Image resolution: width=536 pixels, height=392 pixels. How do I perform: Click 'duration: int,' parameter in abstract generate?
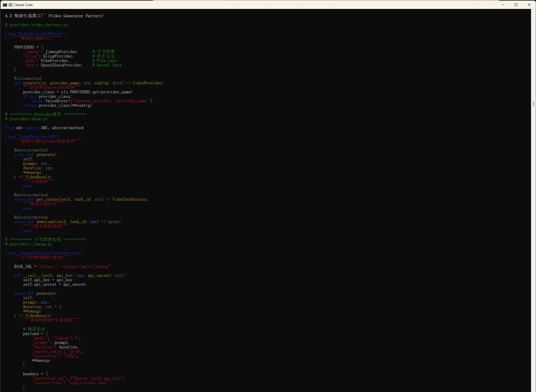[x=39, y=168]
